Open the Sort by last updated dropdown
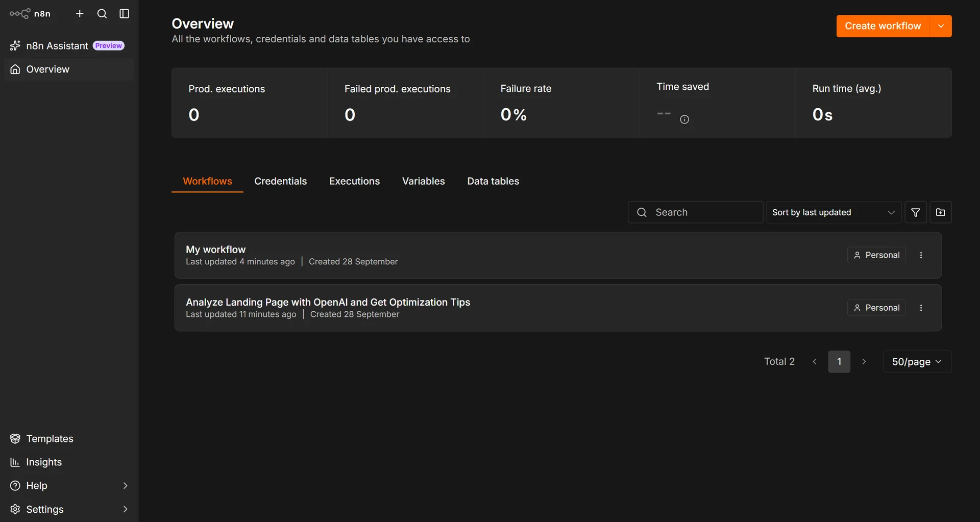Screen dimensions: 980x522 [x=834, y=212]
